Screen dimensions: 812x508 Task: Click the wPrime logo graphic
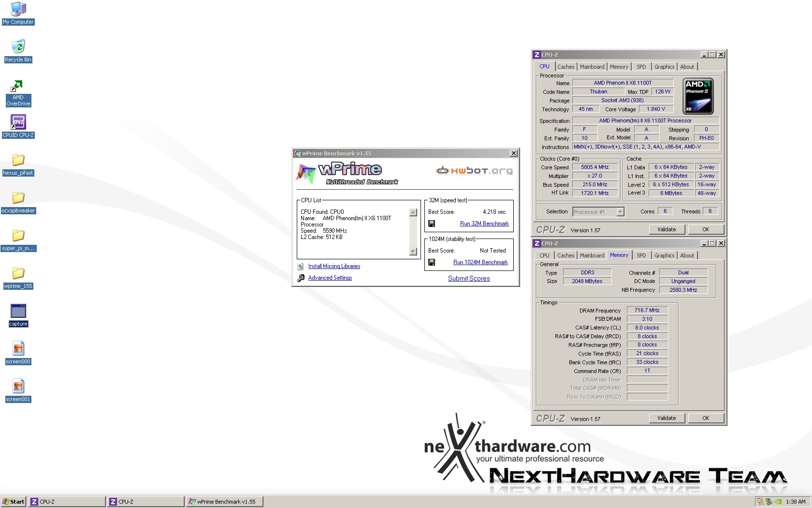point(347,173)
